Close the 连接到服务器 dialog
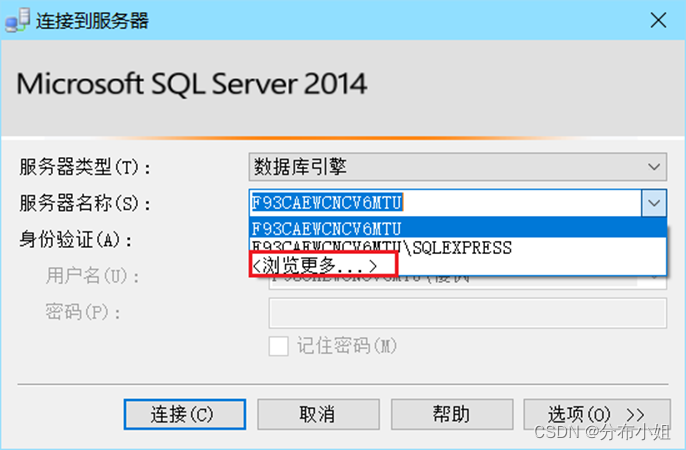The height and width of the screenshot is (450, 686). tap(658, 20)
